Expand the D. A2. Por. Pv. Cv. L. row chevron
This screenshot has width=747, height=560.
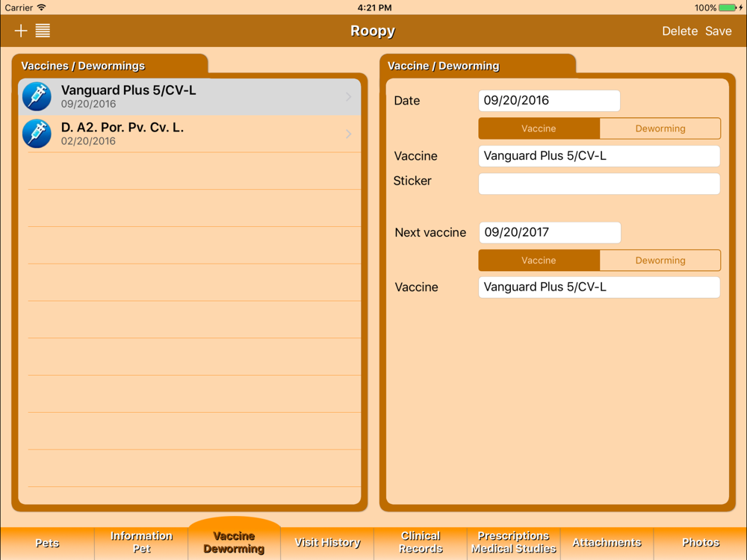click(349, 134)
